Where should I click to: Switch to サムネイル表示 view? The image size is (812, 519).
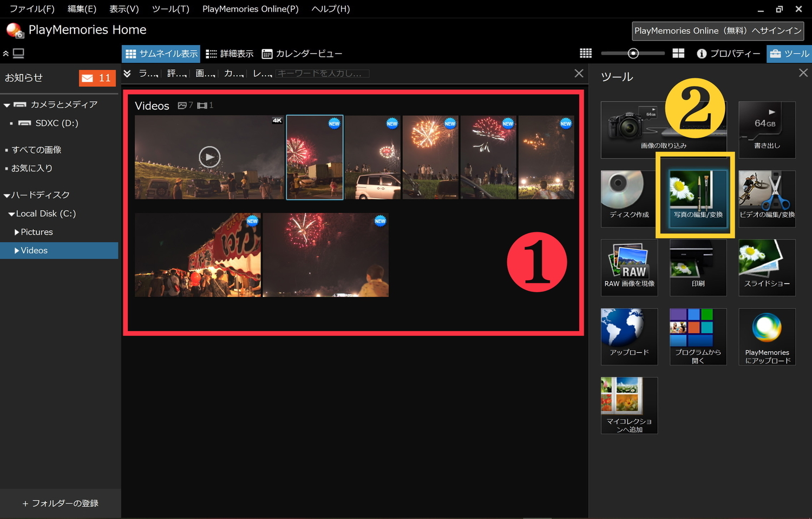pyautogui.click(x=161, y=54)
